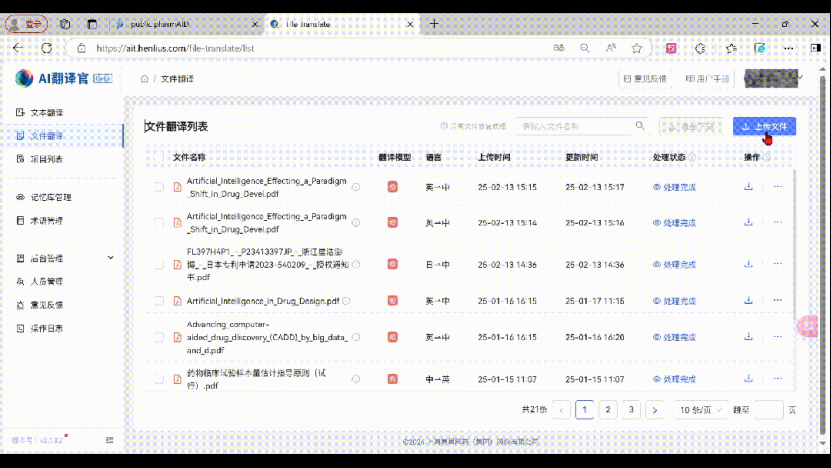The height and width of the screenshot is (468, 831).
Task: Open the 10 per page dropdown
Action: [x=700, y=410]
